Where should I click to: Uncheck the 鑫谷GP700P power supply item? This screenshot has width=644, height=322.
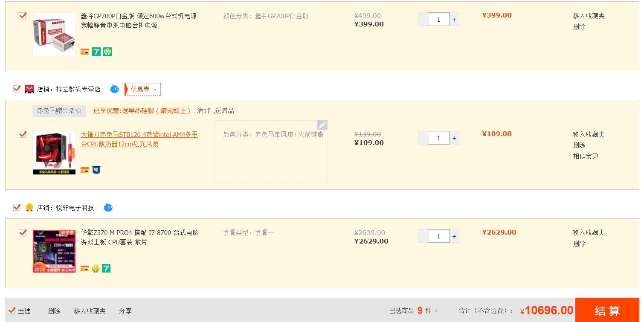(23, 16)
